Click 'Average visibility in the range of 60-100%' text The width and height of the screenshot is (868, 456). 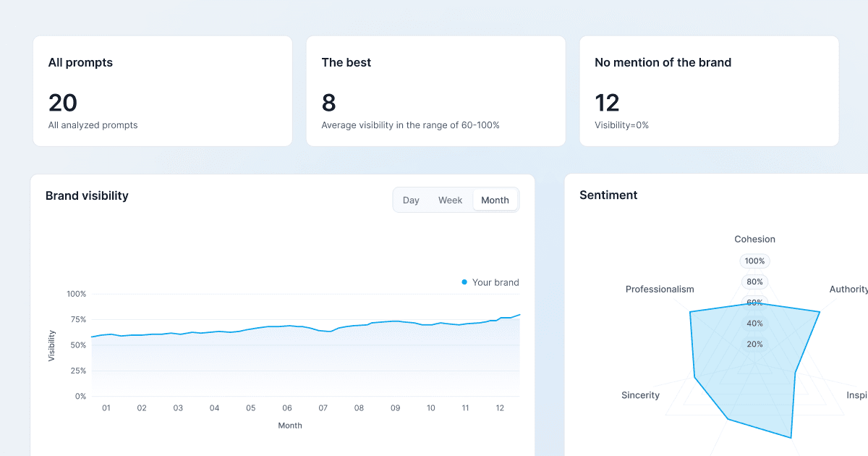411,125
